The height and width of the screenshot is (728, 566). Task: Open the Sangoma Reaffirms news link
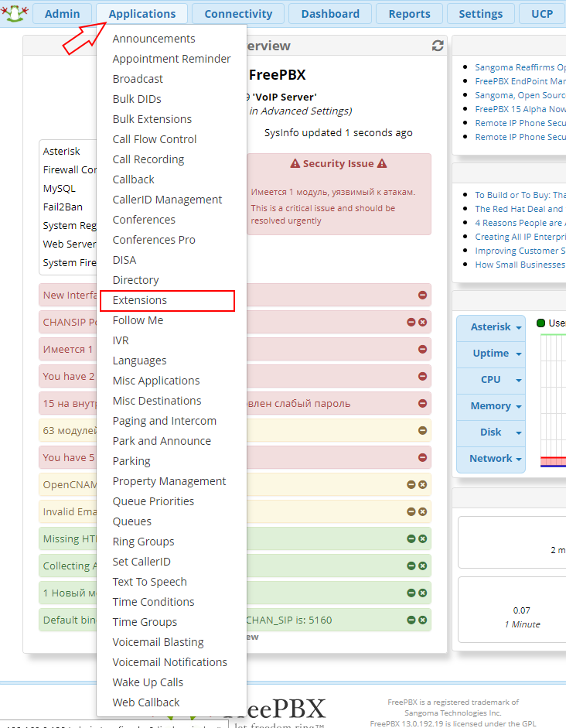520,67
